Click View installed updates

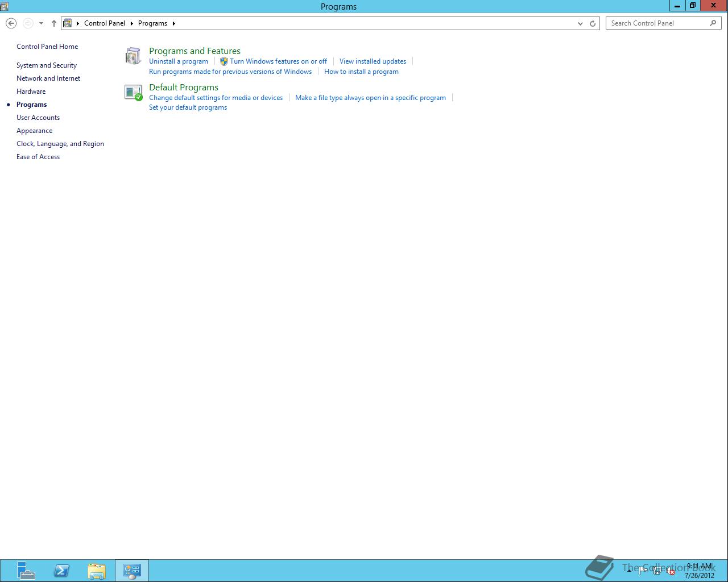tap(373, 61)
